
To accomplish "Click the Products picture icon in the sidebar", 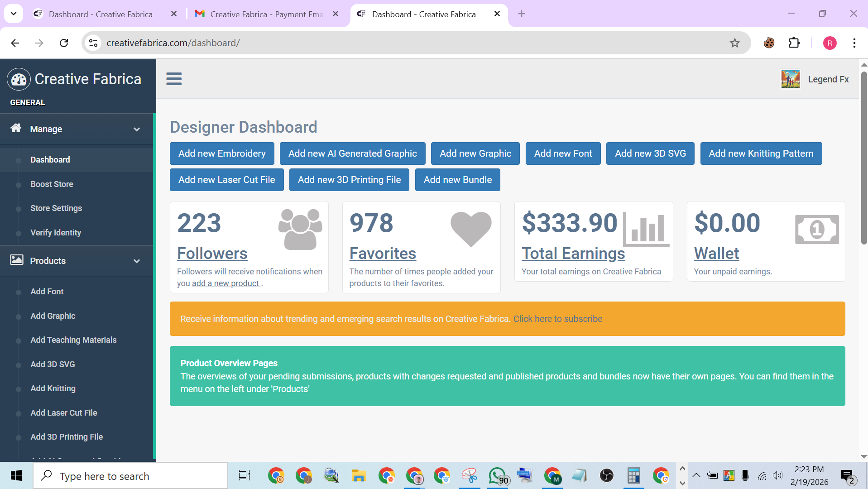I will 16,260.
